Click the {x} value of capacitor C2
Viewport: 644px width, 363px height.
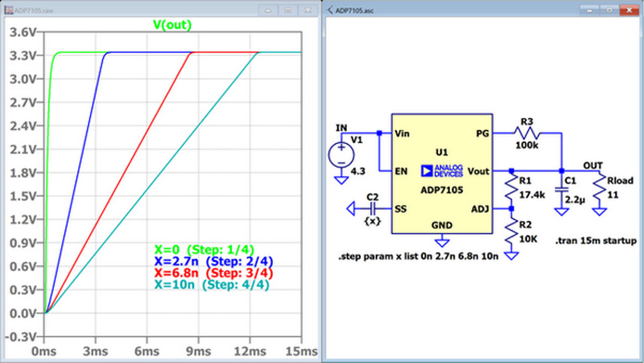(373, 221)
